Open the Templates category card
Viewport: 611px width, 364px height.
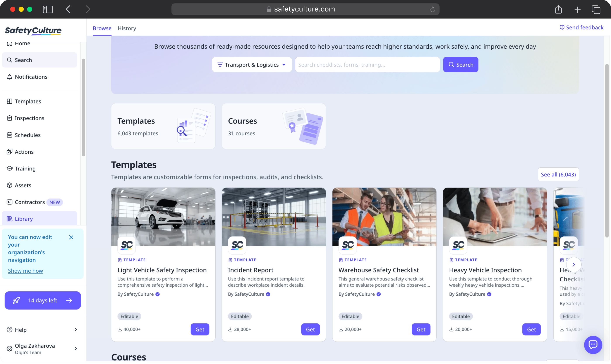tap(163, 126)
